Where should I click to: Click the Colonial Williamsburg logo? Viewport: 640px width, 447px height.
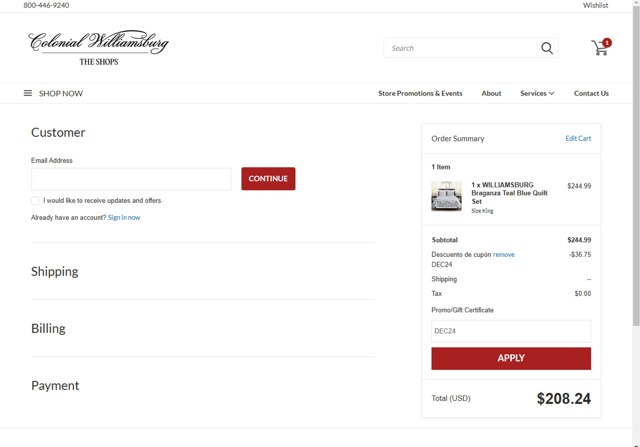click(98, 47)
